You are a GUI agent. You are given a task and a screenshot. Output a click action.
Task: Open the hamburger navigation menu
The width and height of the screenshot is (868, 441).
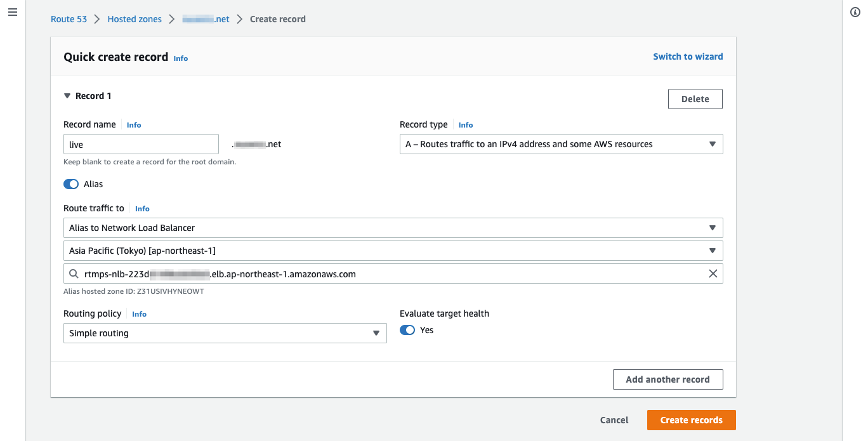point(13,13)
